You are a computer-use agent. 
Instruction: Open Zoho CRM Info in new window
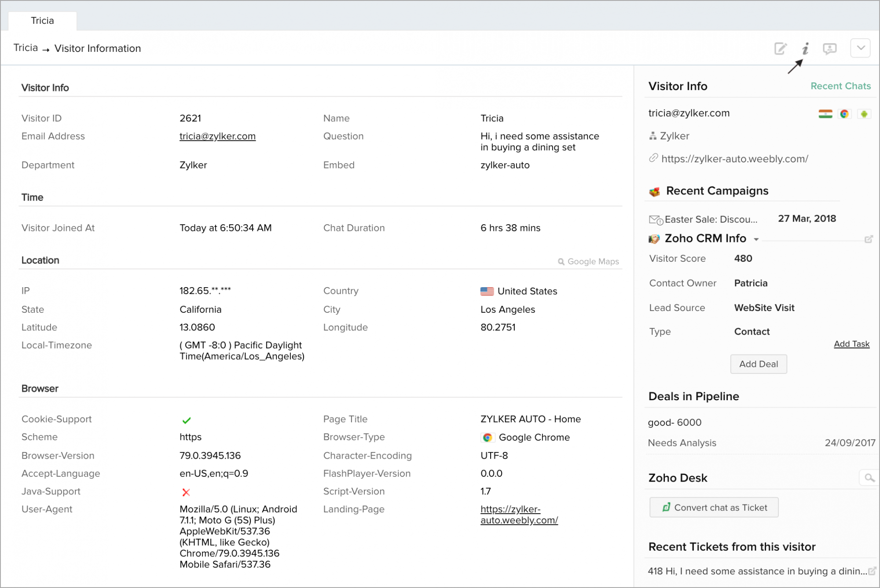[x=869, y=239]
